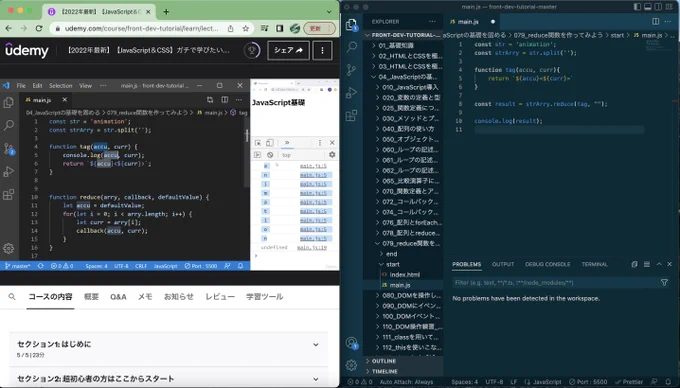
Task: Go back in Chrome browser
Action: 9,28
